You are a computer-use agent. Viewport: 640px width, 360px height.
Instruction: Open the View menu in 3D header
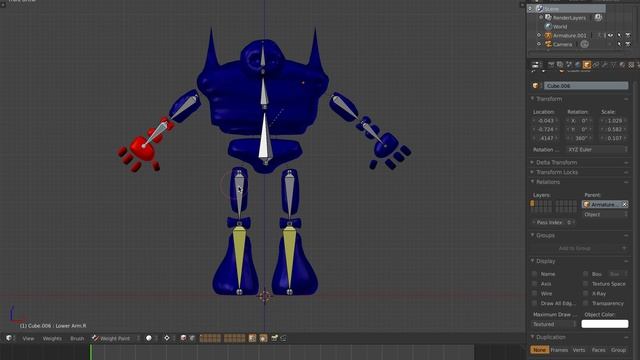click(x=28, y=338)
